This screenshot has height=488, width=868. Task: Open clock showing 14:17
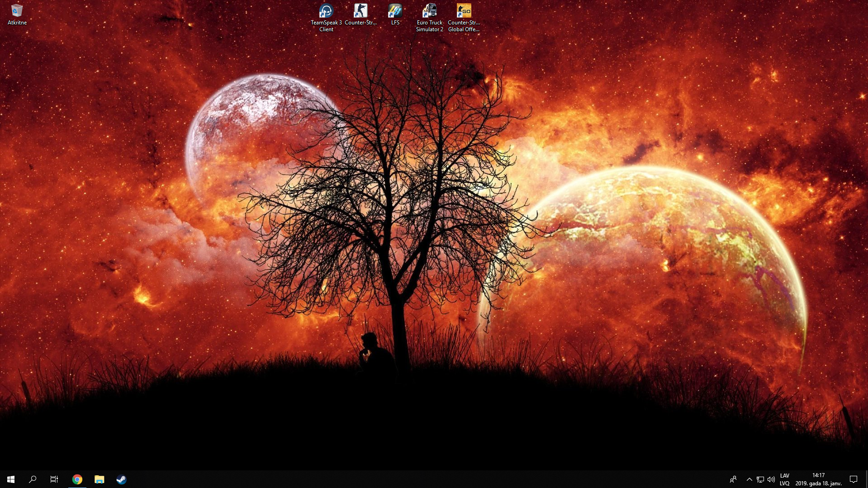(818, 479)
